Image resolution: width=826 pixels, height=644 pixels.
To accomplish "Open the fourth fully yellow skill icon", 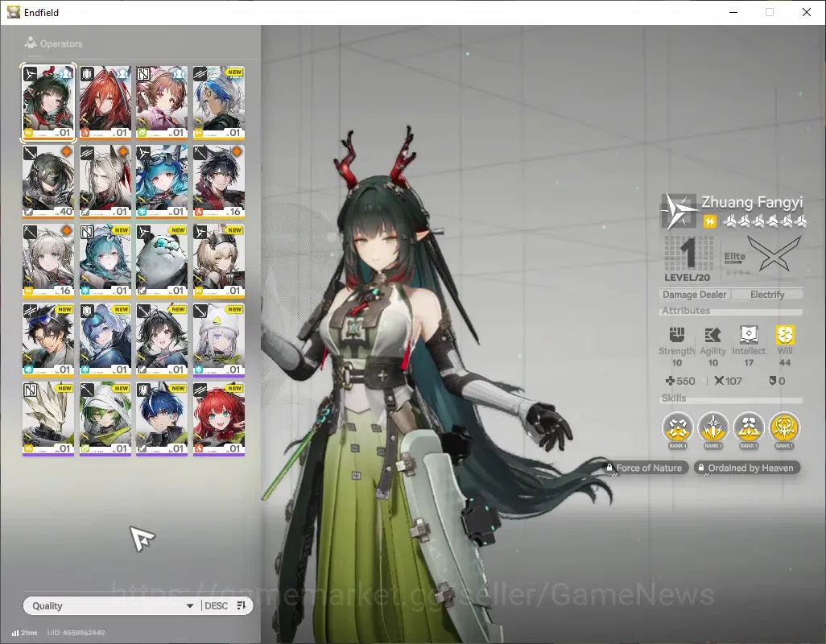I will (784, 428).
